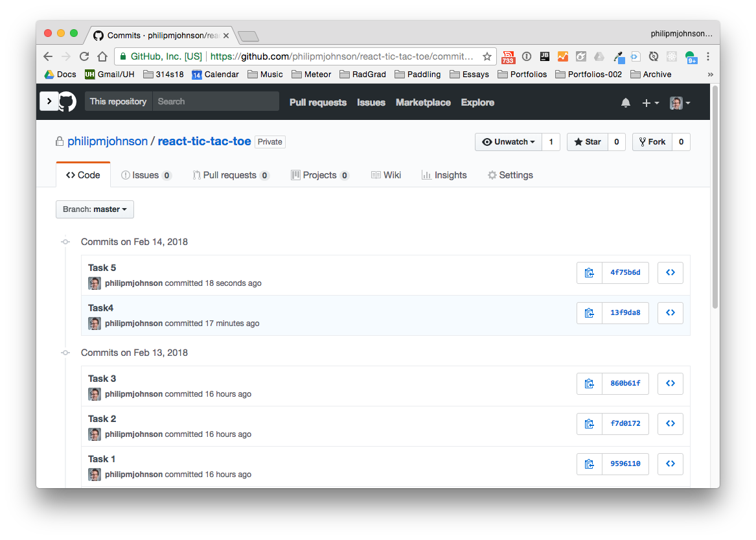Open the user avatar menu

tap(680, 103)
